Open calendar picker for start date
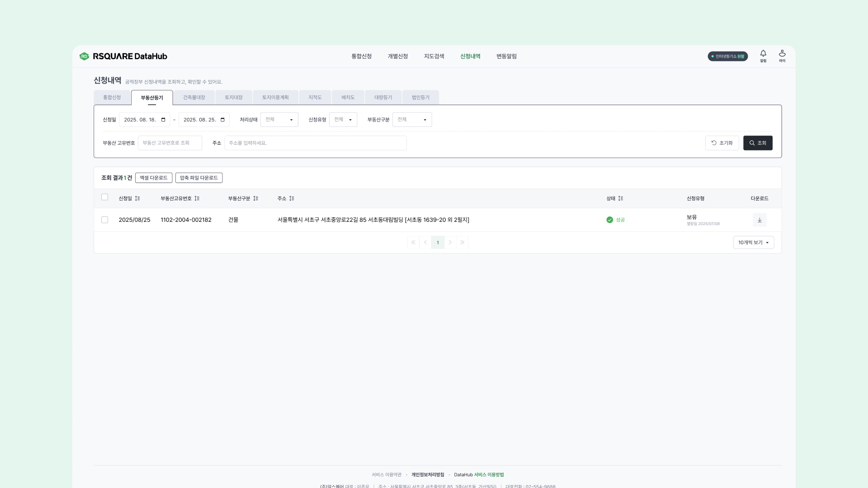 click(163, 120)
